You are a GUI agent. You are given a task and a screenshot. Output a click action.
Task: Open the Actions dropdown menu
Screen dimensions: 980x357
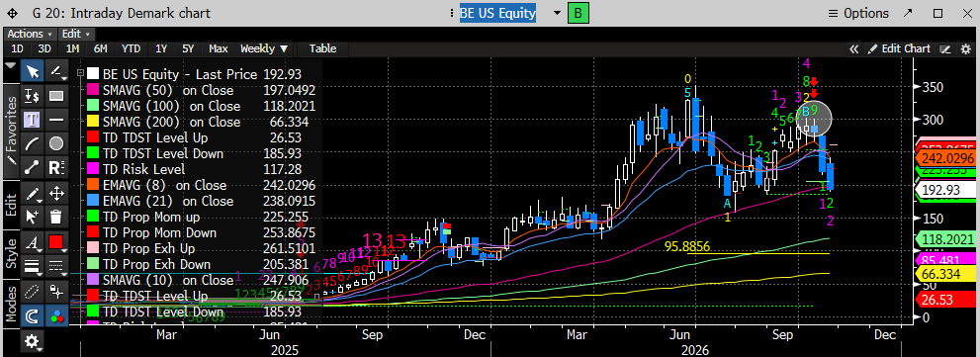coord(30,34)
